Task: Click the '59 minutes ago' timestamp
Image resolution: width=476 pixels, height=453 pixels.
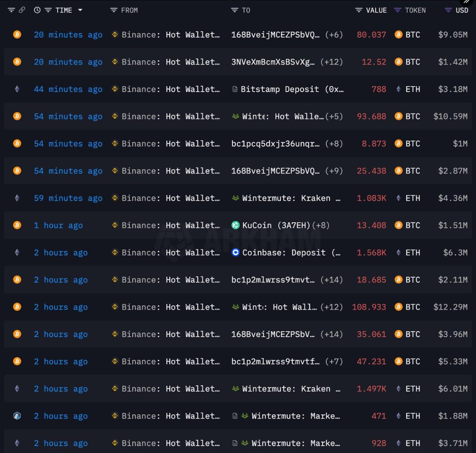Action: click(x=68, y=198)
